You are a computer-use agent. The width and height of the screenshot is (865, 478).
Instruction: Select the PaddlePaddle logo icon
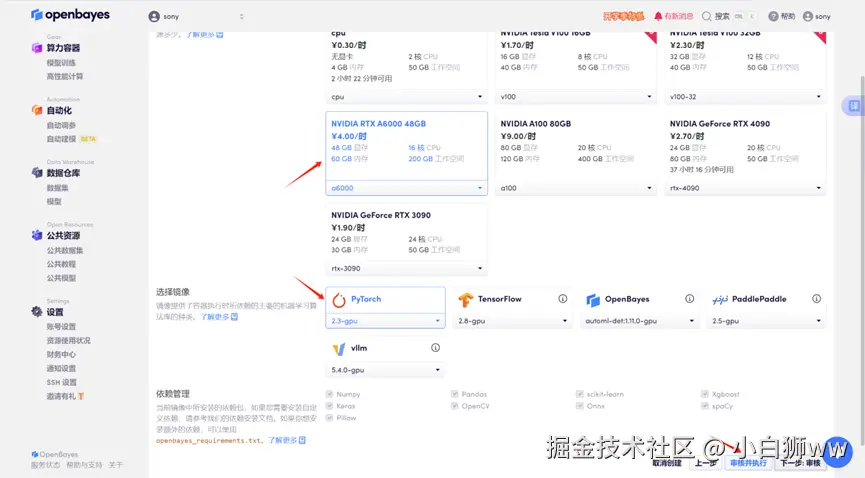coord(720,300)
